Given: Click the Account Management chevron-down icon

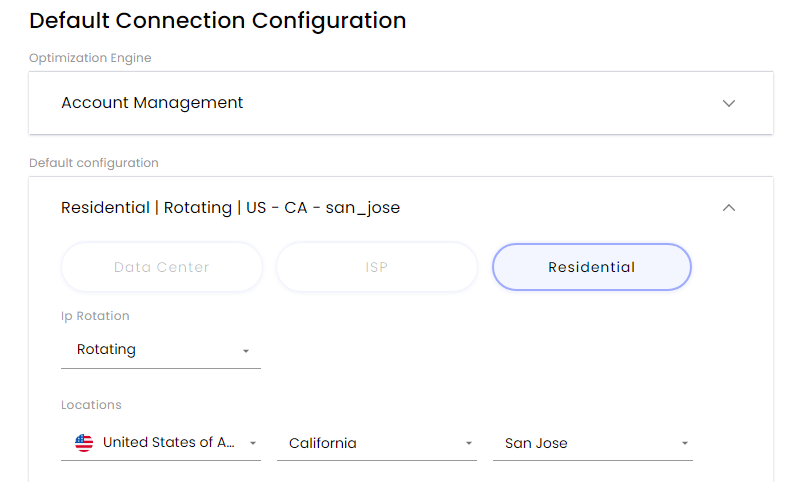Looking at the screenshot, I should point(729,103).
